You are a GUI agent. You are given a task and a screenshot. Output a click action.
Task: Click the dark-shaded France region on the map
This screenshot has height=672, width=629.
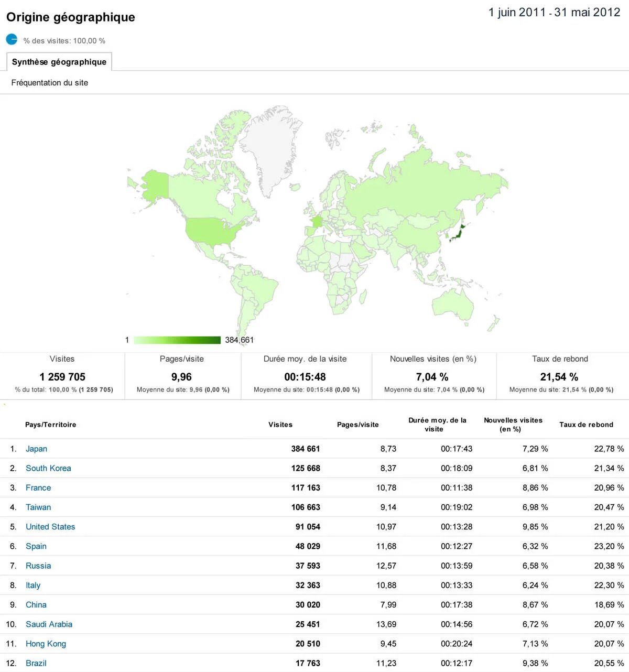tap(318, 220)
